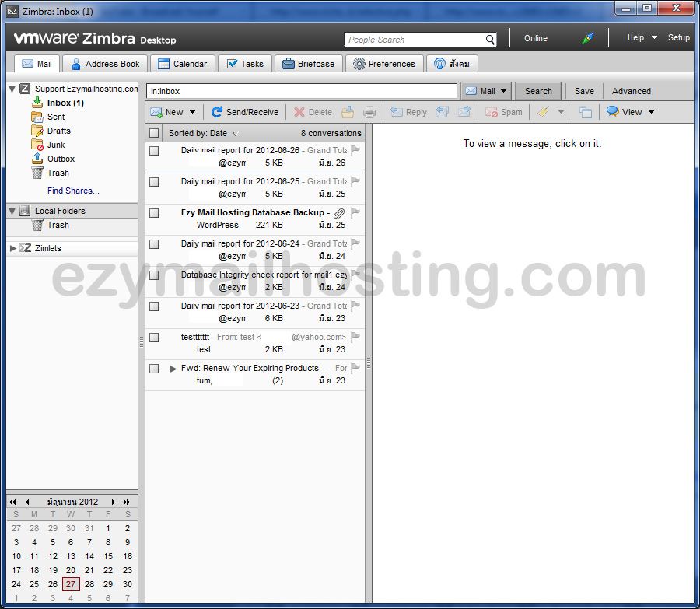The width and height of the screenshot is (700, 609).
Task: Expand the Zimlets section
Action: tap(12, 248)
